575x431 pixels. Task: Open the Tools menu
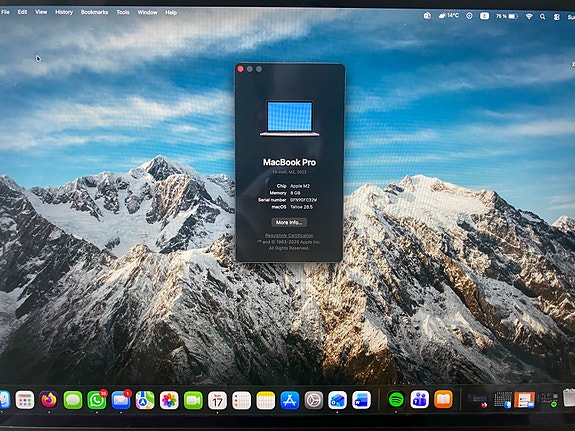[x=123, y=12]
